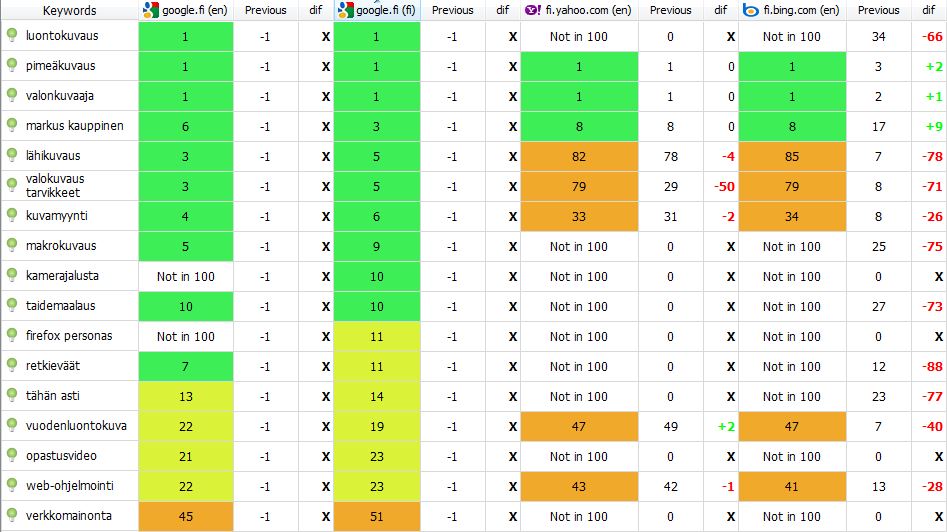The width and height of the screenshot is (947, 532).
Task: Click the Google icon in google.fi (en) header
Action: coord(150,10)
